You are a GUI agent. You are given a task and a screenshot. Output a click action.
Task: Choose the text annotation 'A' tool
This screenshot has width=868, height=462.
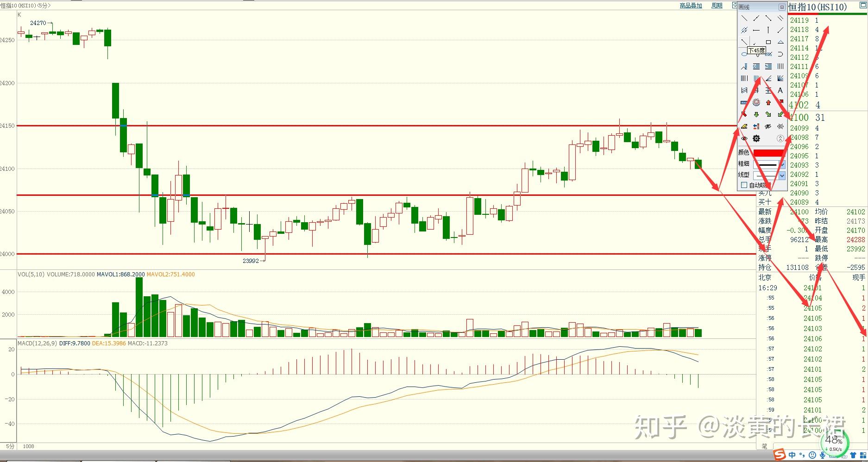pos(780,90)
